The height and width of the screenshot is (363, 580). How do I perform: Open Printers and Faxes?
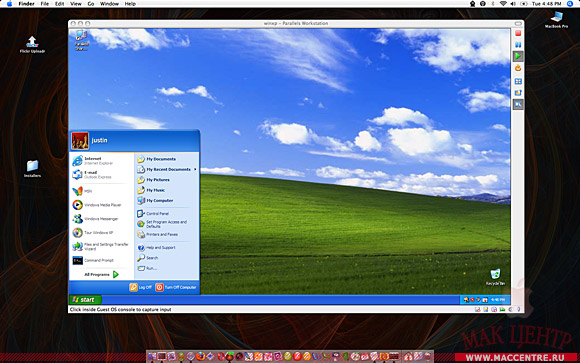(157, 234)
